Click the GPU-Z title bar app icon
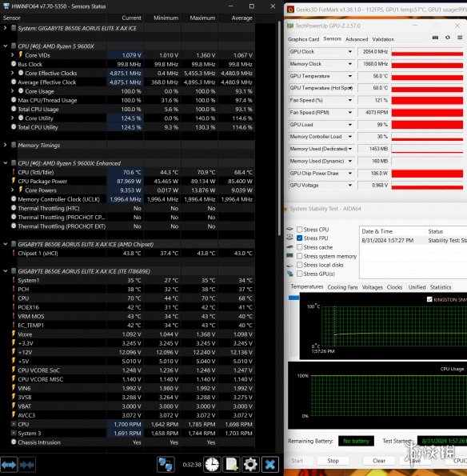 290,26
